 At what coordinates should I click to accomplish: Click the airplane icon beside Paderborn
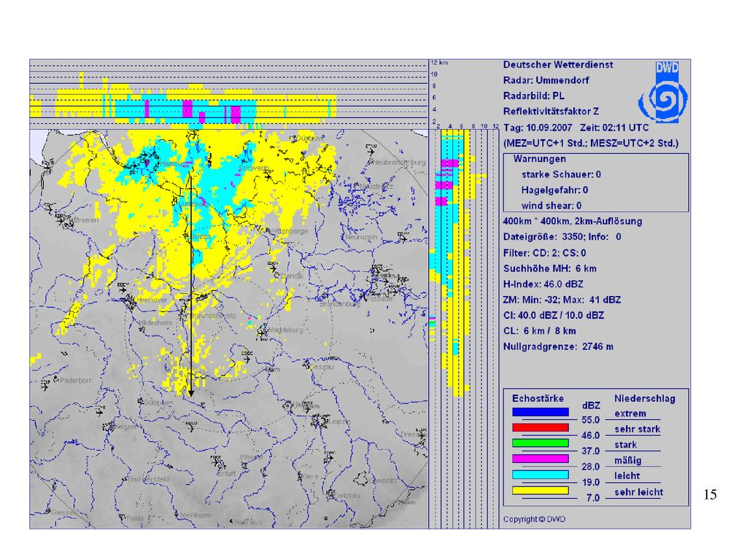[46, 385]
